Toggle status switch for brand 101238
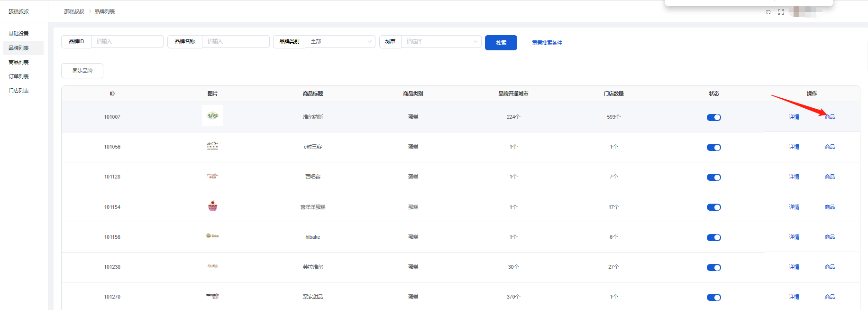The width and height of the screenshot is (868, 310). (x=713, y=267)
